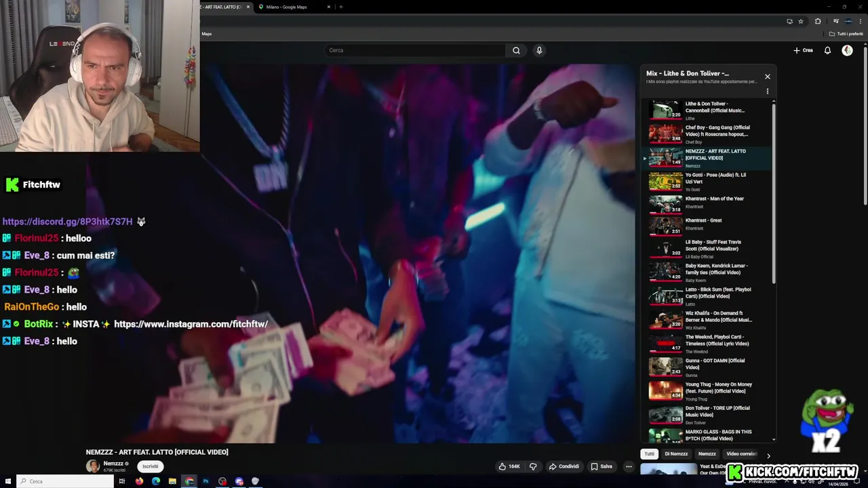Select Gunna GOT DAMN playlist item
The width and height of the screenshot is (868, 488).
708,367
